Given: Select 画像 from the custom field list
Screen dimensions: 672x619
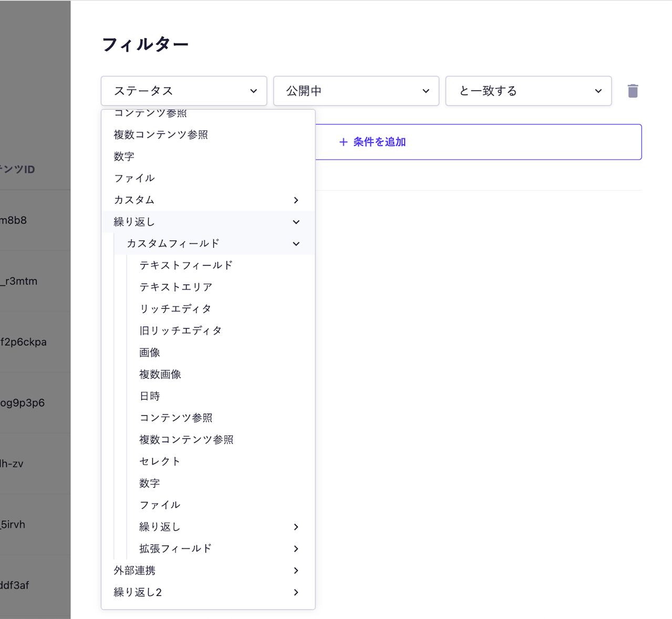Looking at the screenshot, I should (150, 352).
